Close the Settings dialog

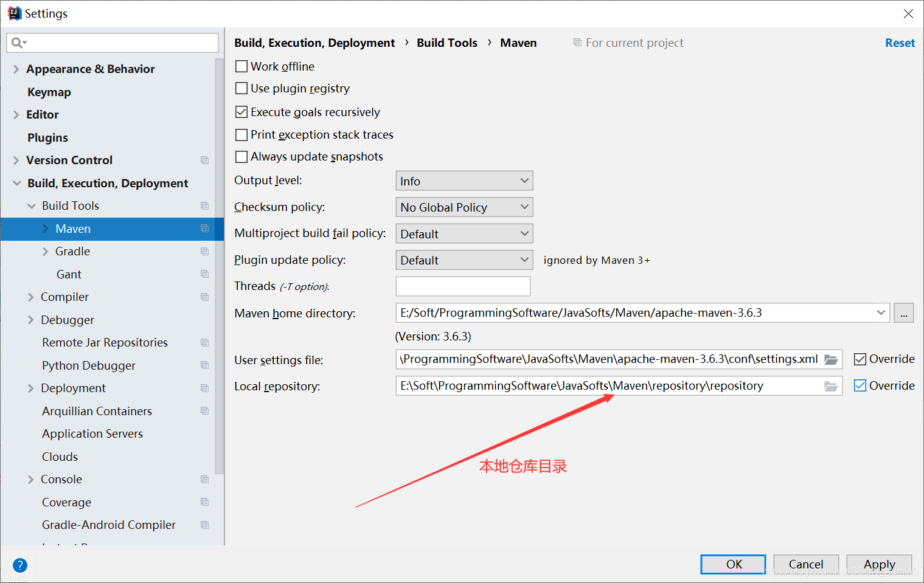point(908,13)
